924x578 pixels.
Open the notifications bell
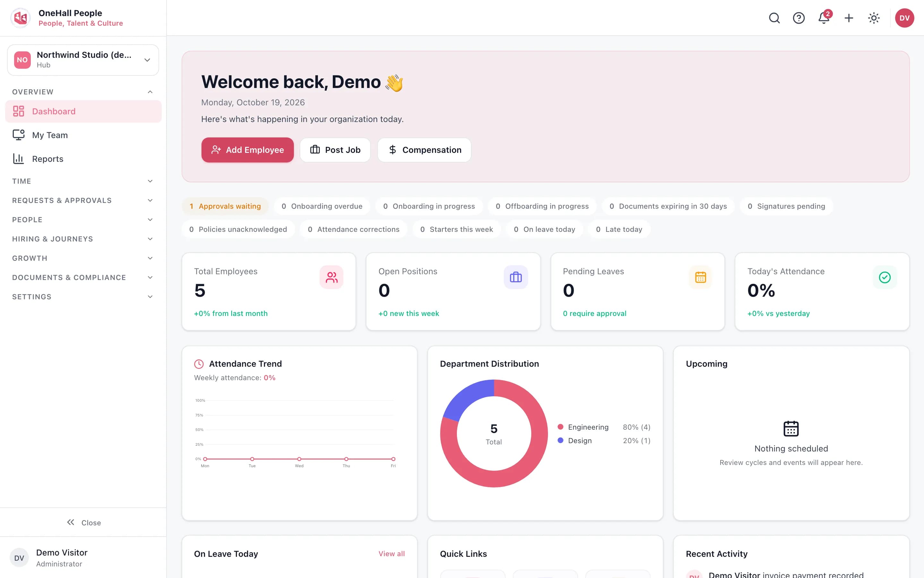(x=824, y=18)
